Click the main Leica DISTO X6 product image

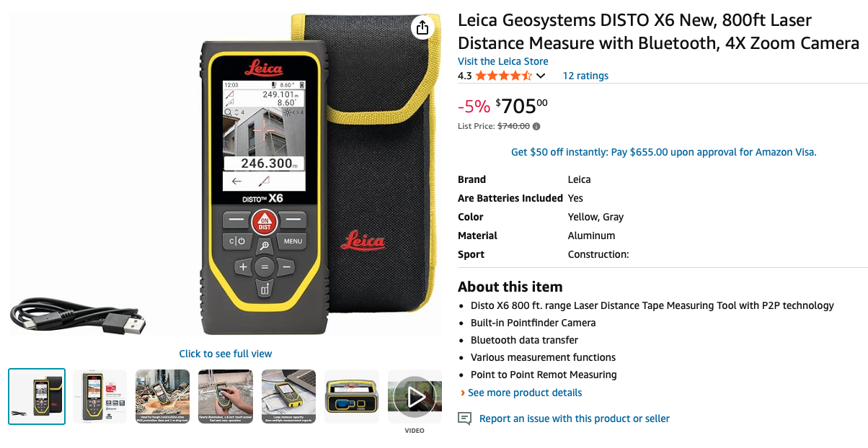coord(226,173)
